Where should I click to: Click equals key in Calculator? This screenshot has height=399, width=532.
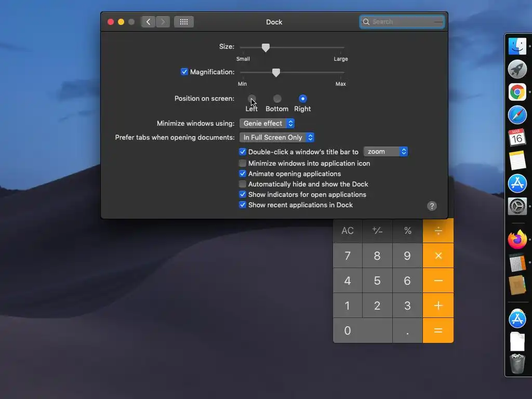(x=438, y=330)
